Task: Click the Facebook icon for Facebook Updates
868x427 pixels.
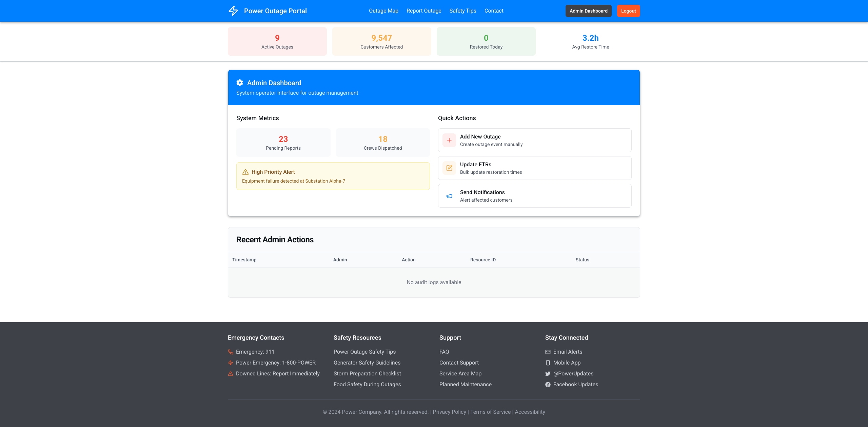Action: tap(548, 384)
